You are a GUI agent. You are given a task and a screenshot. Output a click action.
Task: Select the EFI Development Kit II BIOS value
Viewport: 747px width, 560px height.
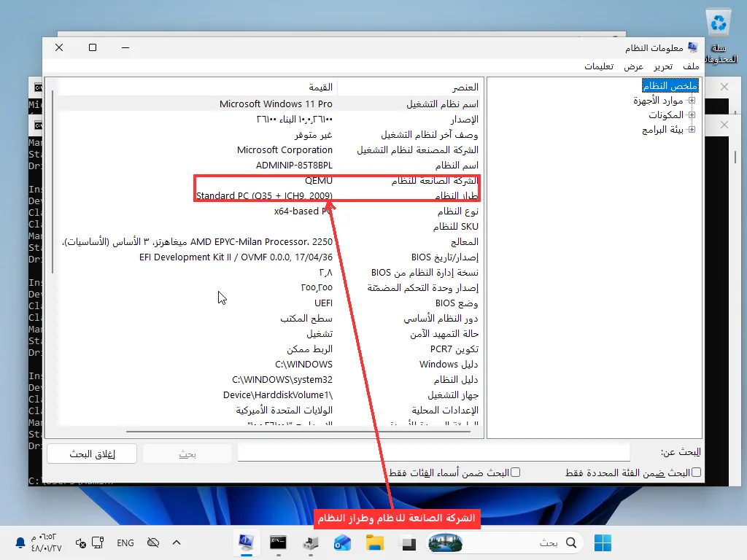[x=236, y=257]
